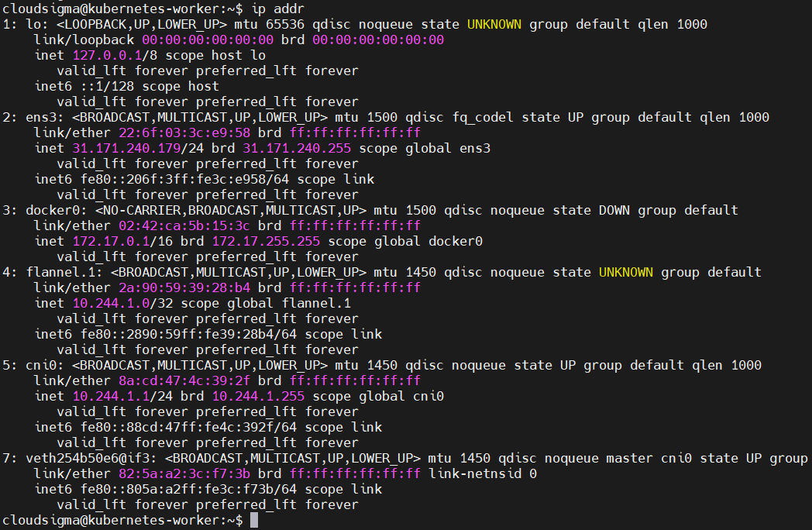
Task: Select flannel IP 10.244.1.0
Action: (111, 304)
